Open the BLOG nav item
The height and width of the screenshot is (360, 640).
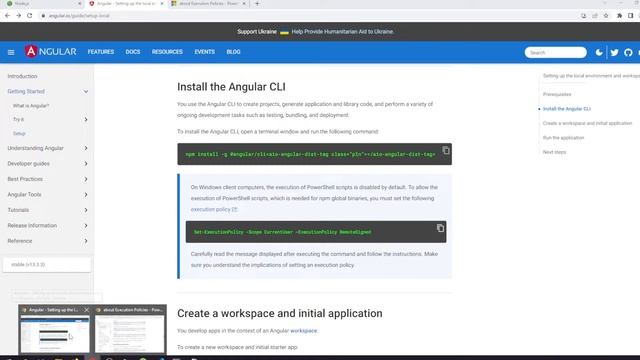click(x=233, y=52)
